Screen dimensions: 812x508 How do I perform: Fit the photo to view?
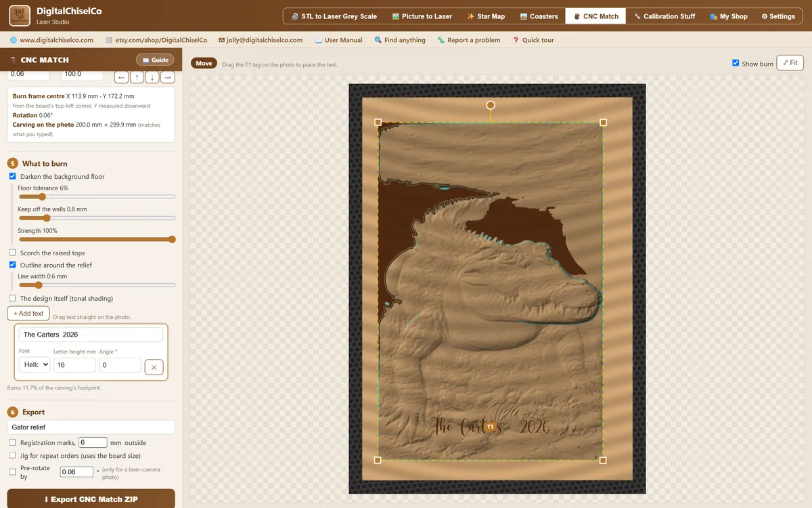point(790,63)
